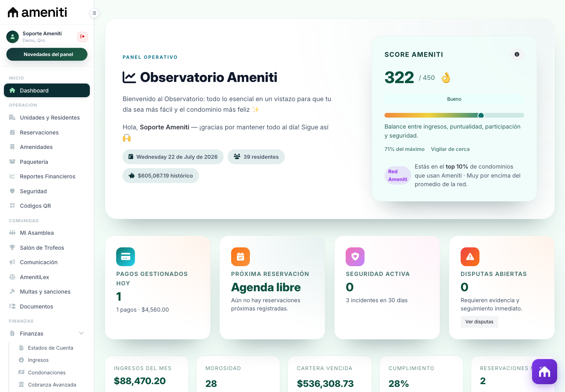Click the Seguridad shield icon

click(x=12, y=191)
